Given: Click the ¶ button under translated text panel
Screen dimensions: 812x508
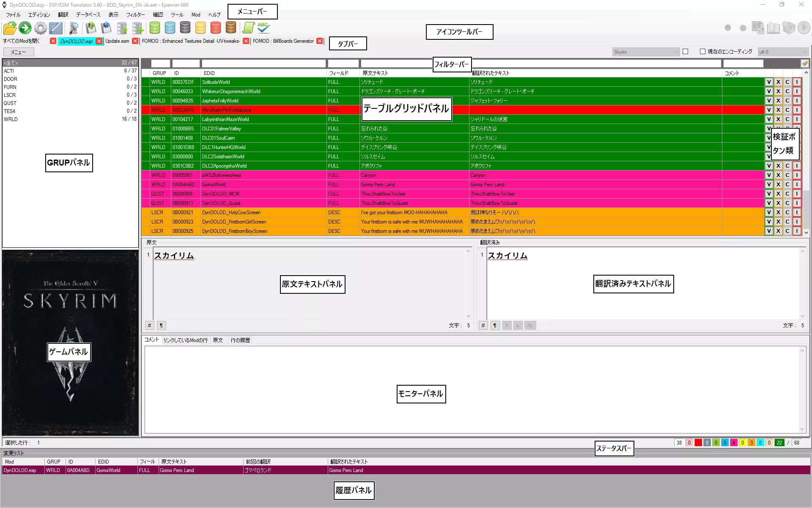Looking at the screenshot, I should [495, 326].
